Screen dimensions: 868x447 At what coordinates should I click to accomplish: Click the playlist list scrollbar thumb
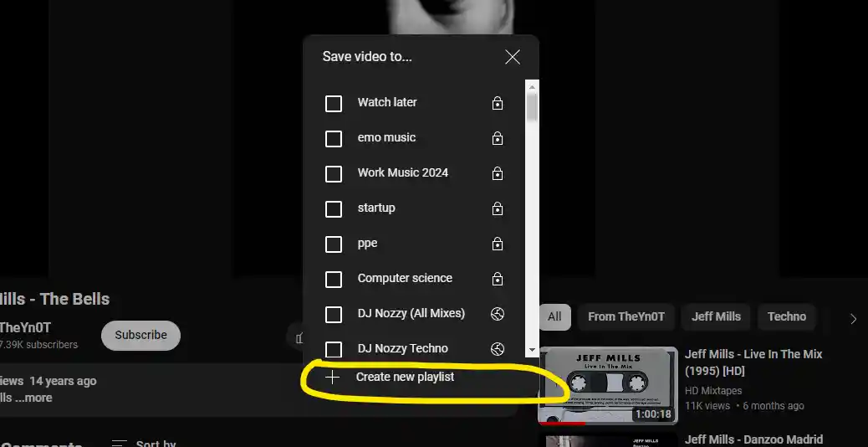[x=532, y=109]
